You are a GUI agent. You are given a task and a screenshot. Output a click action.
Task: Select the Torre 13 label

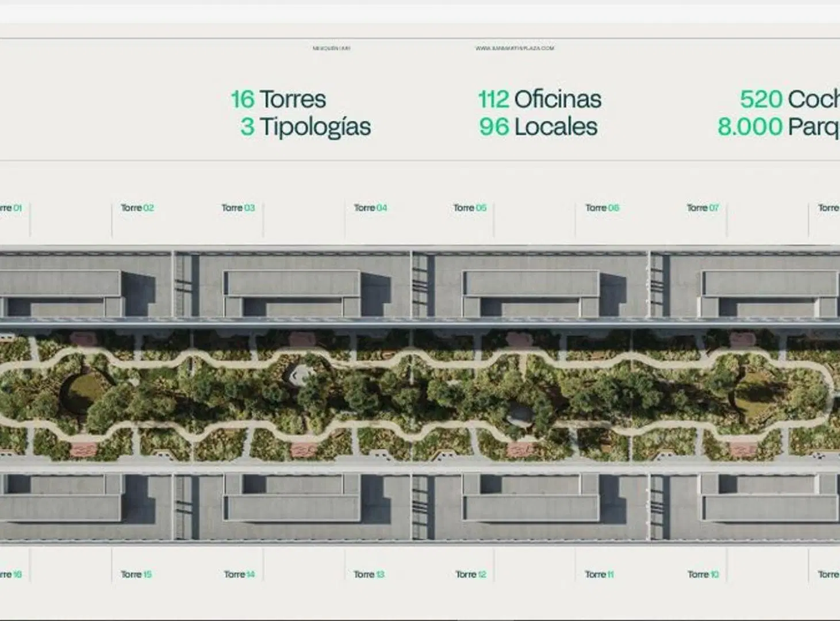[369, 574]
